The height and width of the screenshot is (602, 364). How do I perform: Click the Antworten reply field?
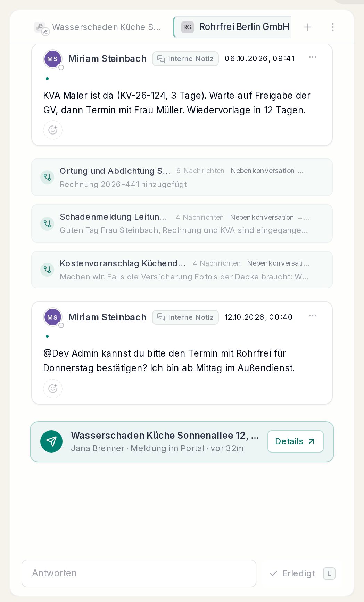click(139, 573)
